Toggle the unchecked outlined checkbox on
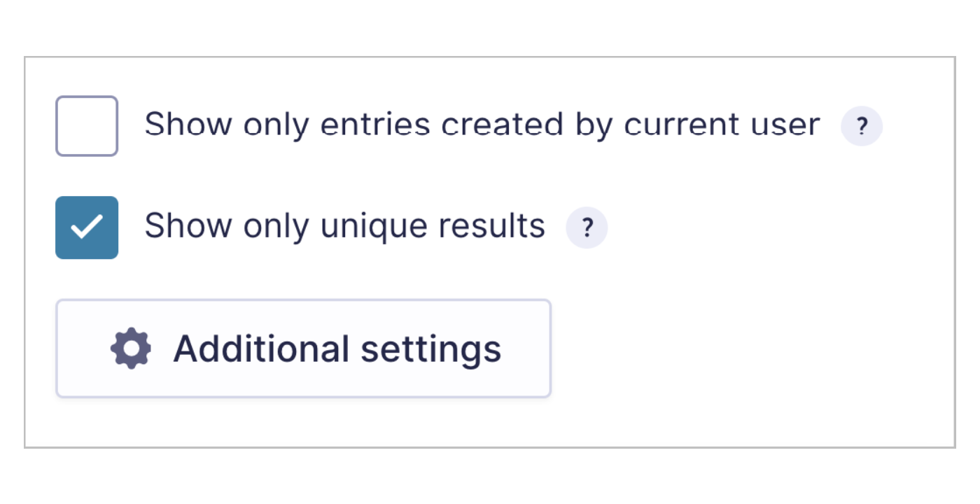Viewport: 980px width, 504px height. 87,126
